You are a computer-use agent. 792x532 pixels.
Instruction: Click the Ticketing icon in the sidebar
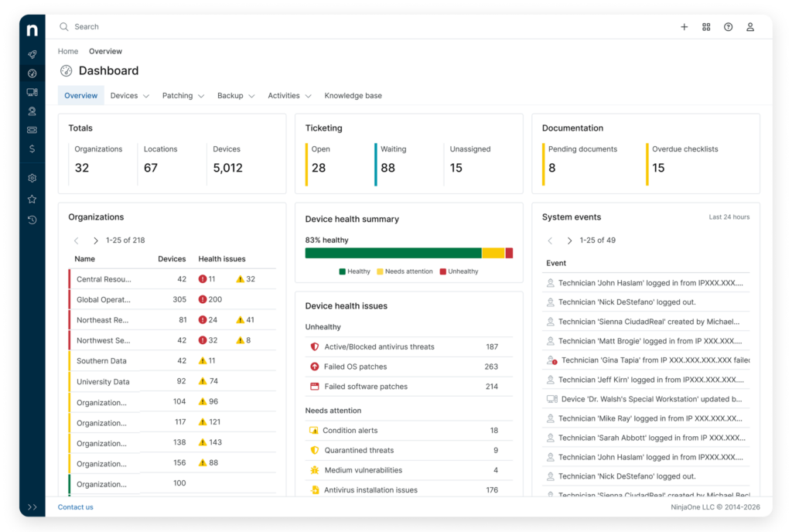click(x=32, y=129)
